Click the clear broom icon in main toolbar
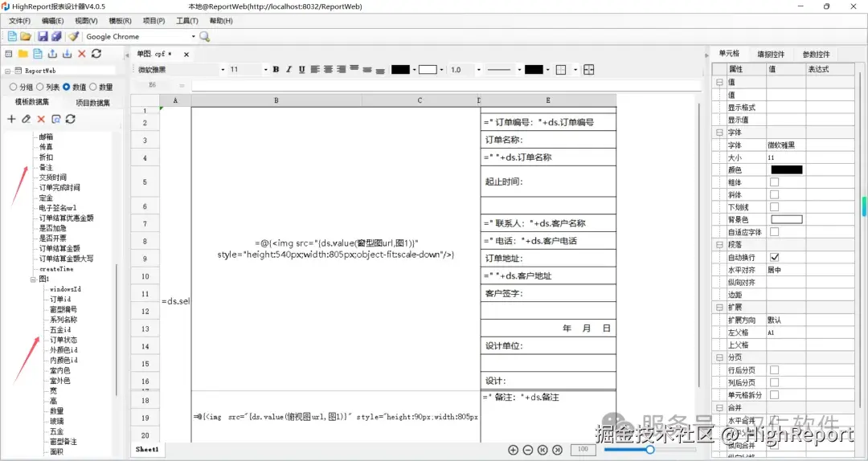The image size is (868, 461). click(73, 36)
